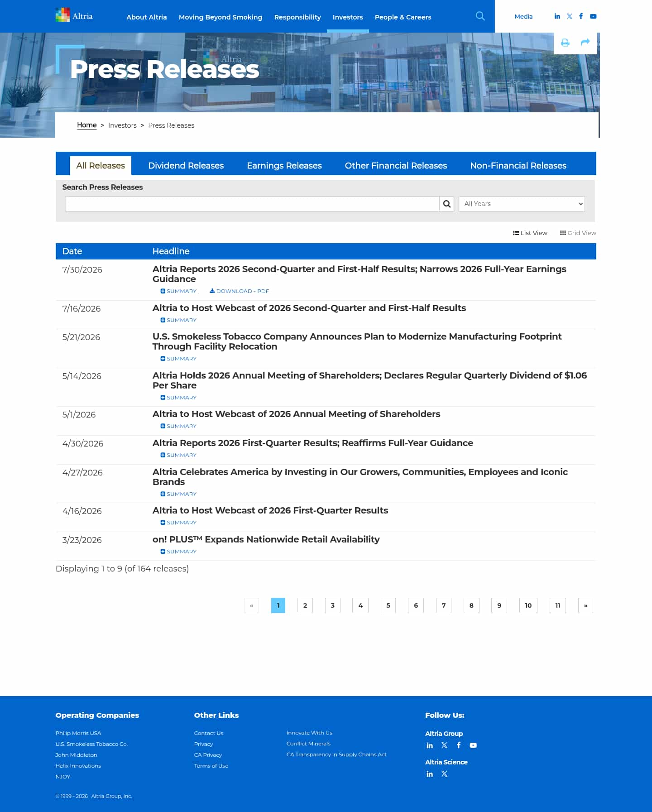The height and width of the screenshot is (812, 652).
Task: Expand summary for U.S. Smokeless Tobacco relocation release
Action: (x=178, y=359)
